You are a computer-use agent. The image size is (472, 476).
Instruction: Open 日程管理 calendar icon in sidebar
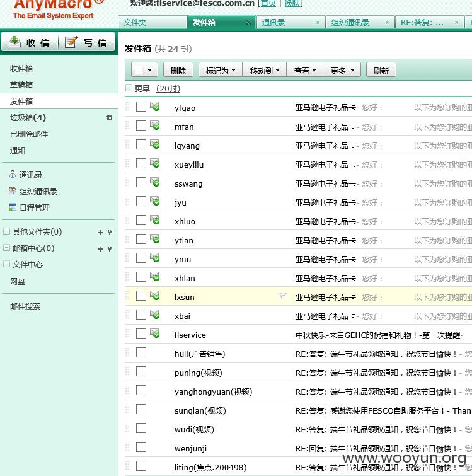click(x=13, y=207)
